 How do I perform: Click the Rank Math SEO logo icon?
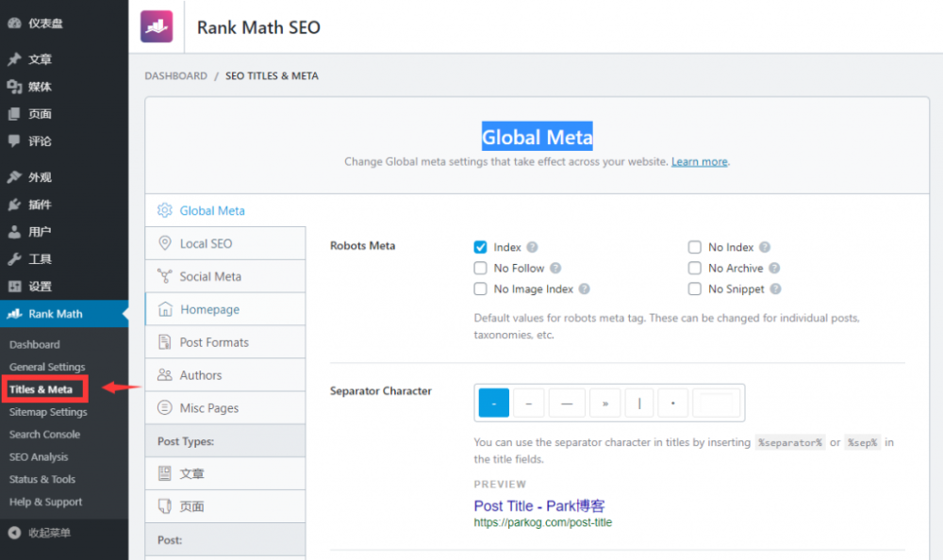click(x=157, y=26)
